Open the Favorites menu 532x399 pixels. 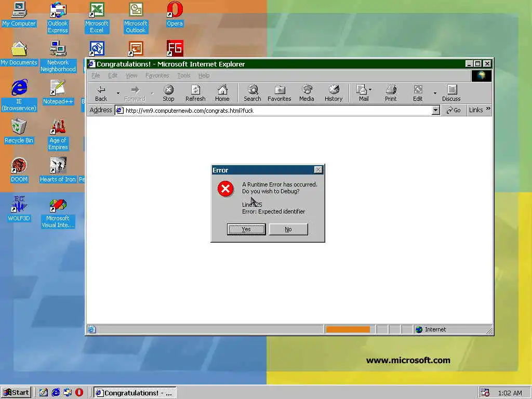click(x=157, y=75)
